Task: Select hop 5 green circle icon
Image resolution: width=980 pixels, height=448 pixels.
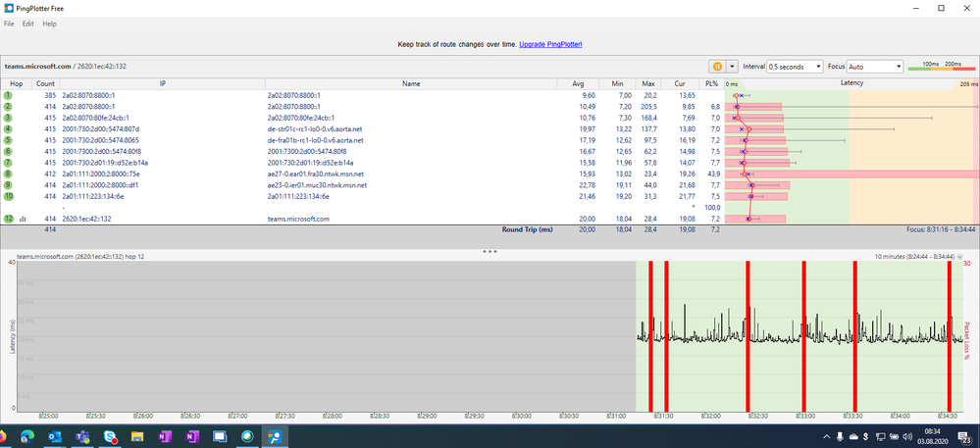Action: click(x=8, y=140)
